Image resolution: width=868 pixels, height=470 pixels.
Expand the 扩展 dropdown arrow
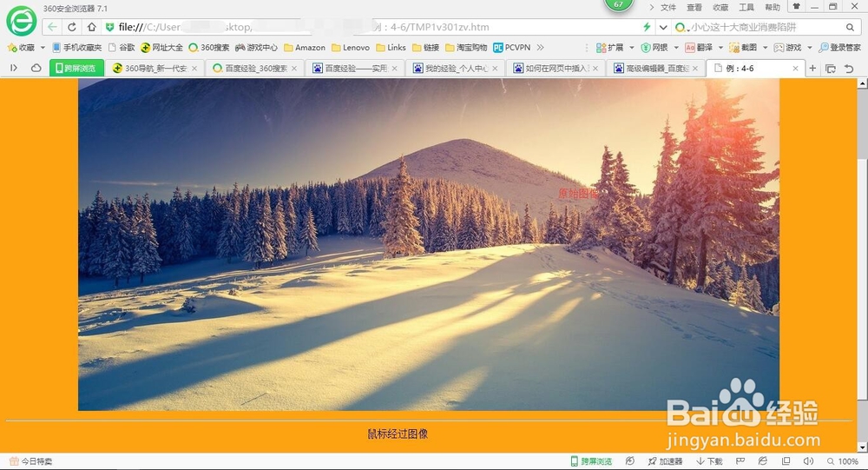[x=632, y=48]
